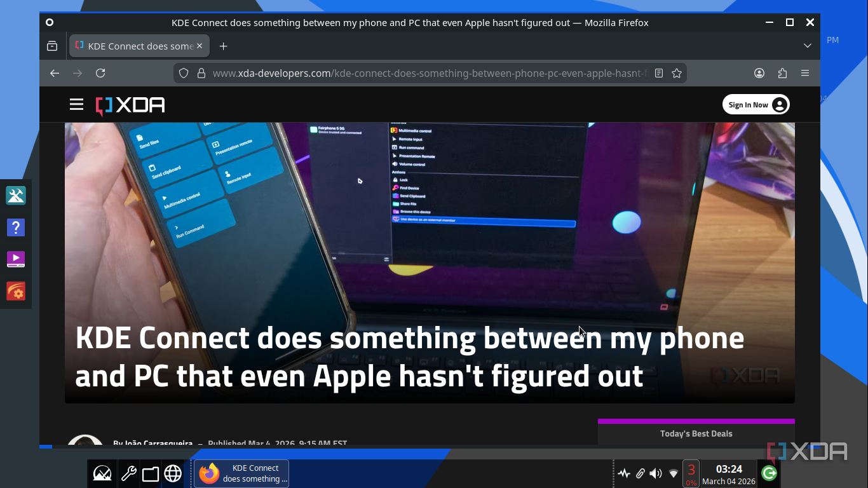Open the Firefox View icon in the tab bar

pos(52,46)
